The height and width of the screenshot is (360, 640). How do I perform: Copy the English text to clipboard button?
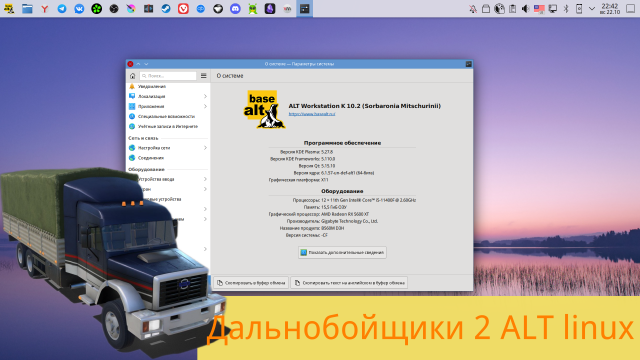coord(349,282)
